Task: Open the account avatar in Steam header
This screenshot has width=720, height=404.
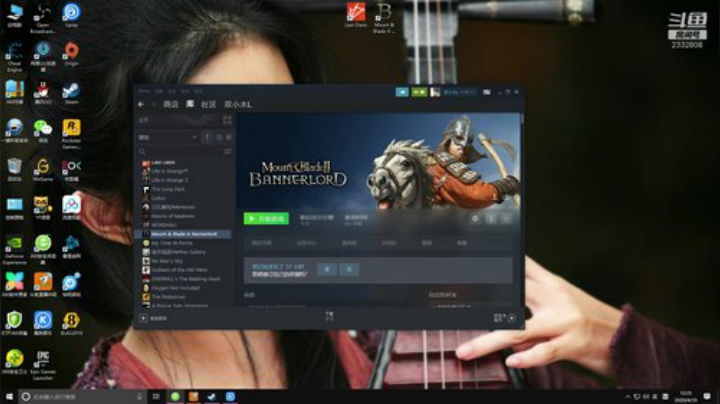Action: (x=435, y=92)
